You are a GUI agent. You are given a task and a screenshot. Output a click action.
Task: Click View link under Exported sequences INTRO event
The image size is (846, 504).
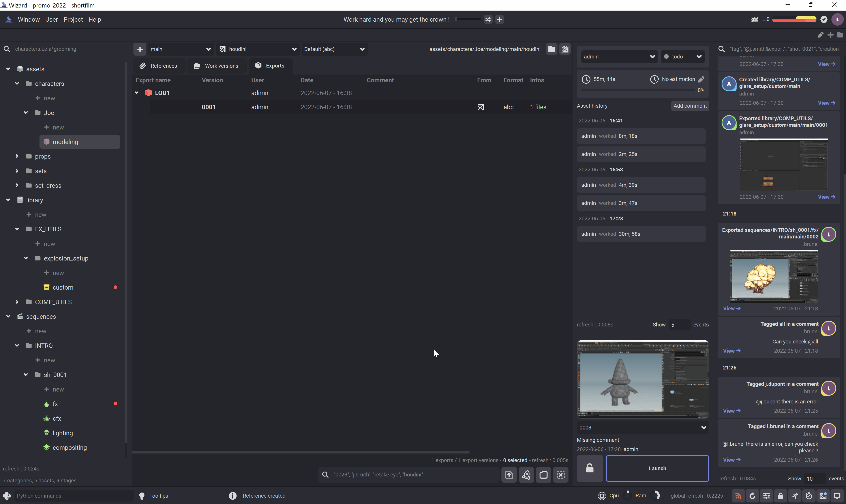732,308
